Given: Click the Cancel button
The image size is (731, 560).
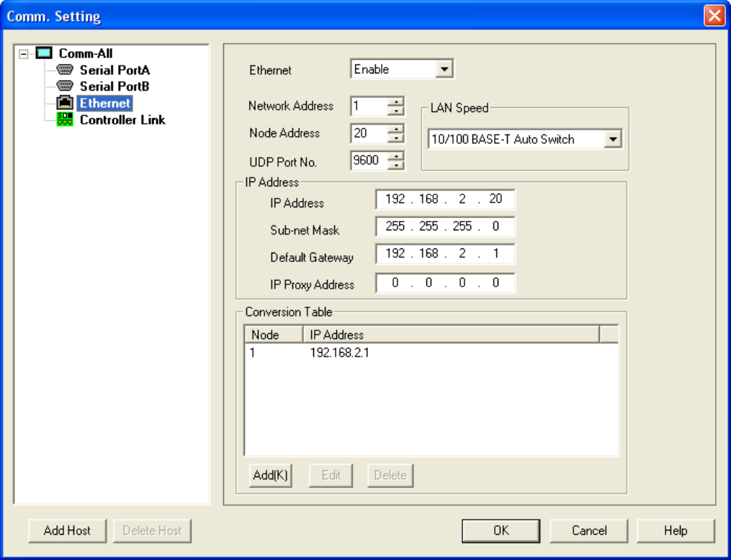Looking at the screenshot, I should pos(589,530).
